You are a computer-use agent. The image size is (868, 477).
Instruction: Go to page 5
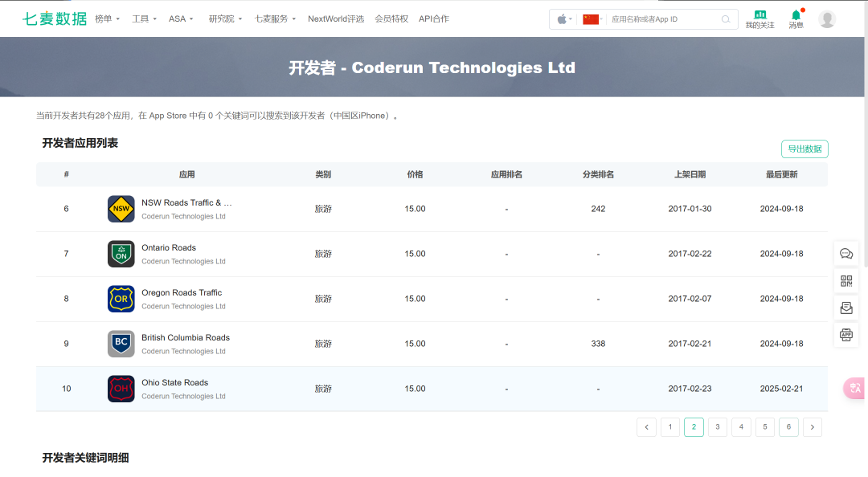click(x=765, y=426)
